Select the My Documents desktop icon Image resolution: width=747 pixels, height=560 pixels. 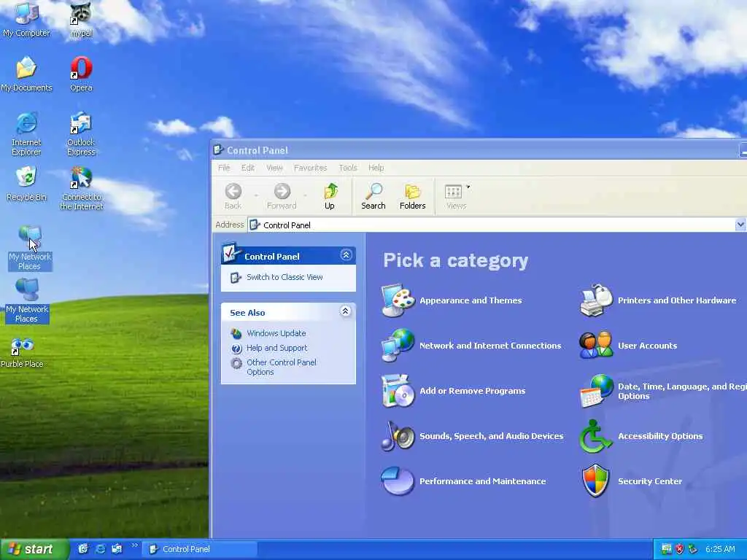click(x=27, y=74)
